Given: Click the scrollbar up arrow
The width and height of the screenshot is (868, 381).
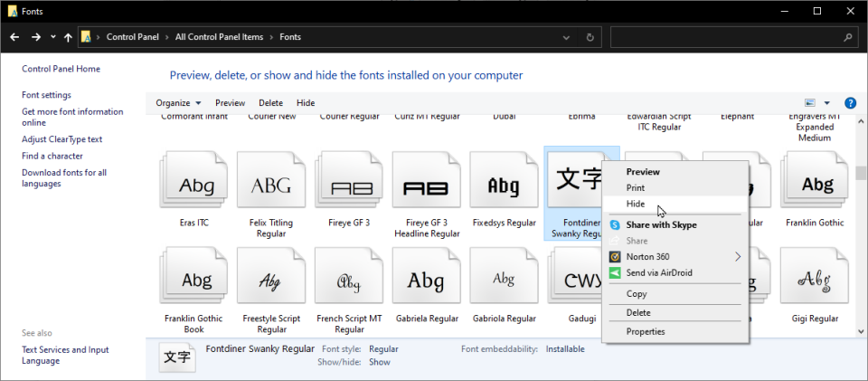Looking at the screenshot, I should coord(860,121).
